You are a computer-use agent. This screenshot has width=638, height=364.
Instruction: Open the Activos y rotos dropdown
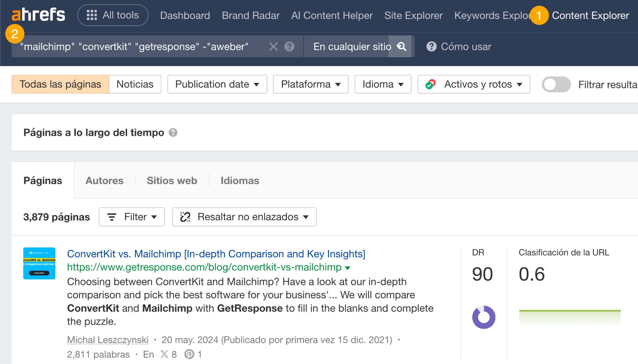click(x=473, y=84)
